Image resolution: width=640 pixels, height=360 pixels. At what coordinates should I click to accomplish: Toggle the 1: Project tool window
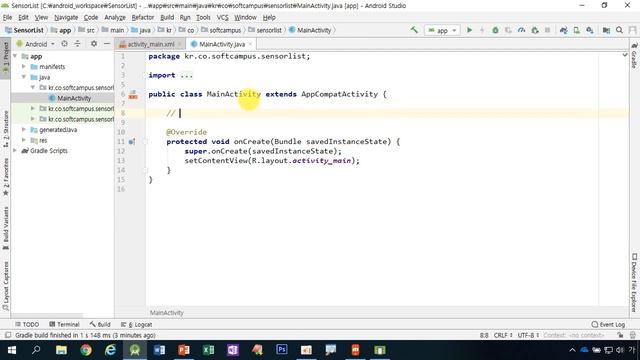(5, 58)
